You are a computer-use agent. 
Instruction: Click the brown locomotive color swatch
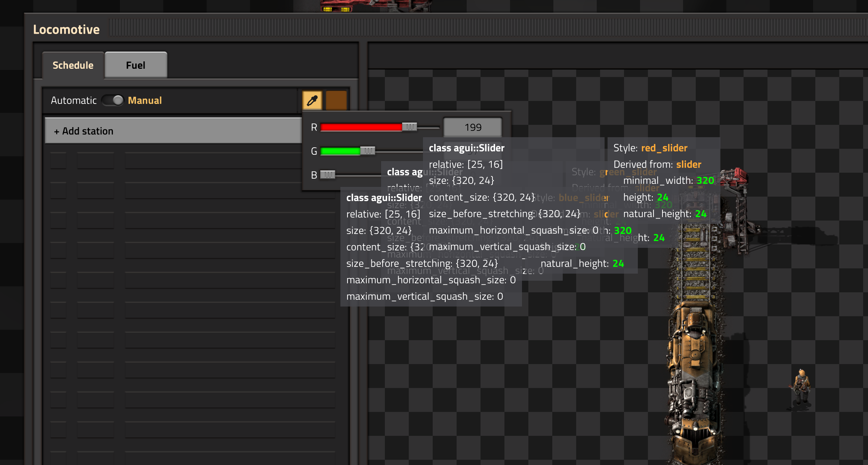point(336,100)
